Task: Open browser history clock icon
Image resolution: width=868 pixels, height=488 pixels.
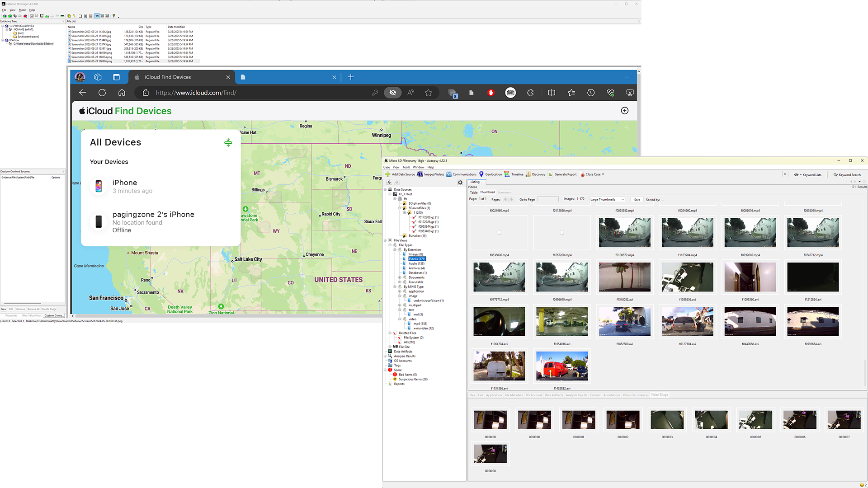Action: (x=591, y=93)
